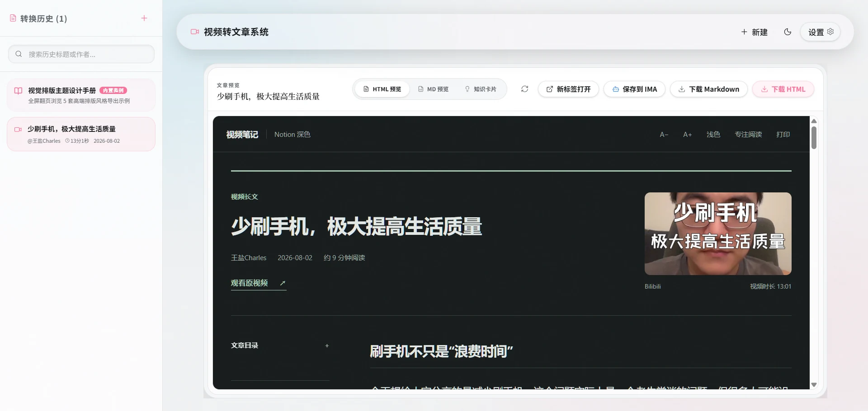Switch to the 知识卡片 tab
This screenshot has width=868, height=411.
pos(481,89)
